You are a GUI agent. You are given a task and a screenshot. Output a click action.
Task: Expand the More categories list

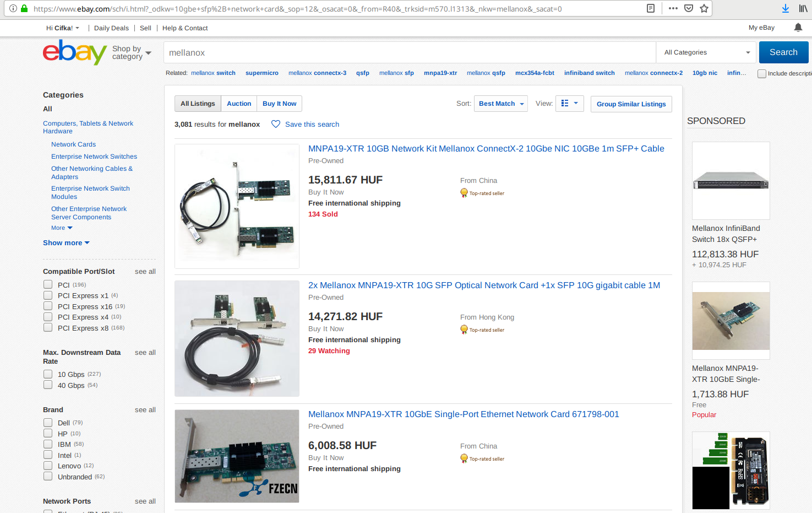pos(62,228)
